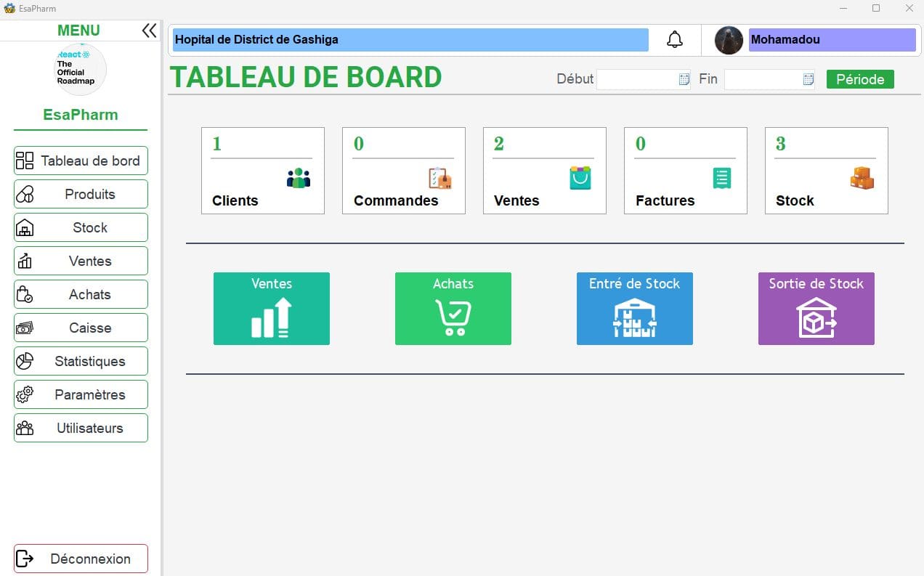
Task: Open Statistiques from the sidebar
Action: pos(81,361)
